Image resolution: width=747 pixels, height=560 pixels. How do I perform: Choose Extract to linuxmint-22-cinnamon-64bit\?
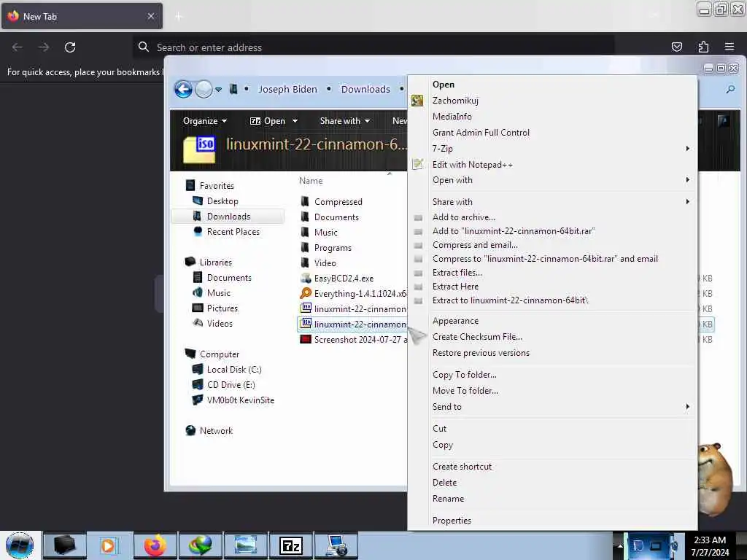pos(553,300)
